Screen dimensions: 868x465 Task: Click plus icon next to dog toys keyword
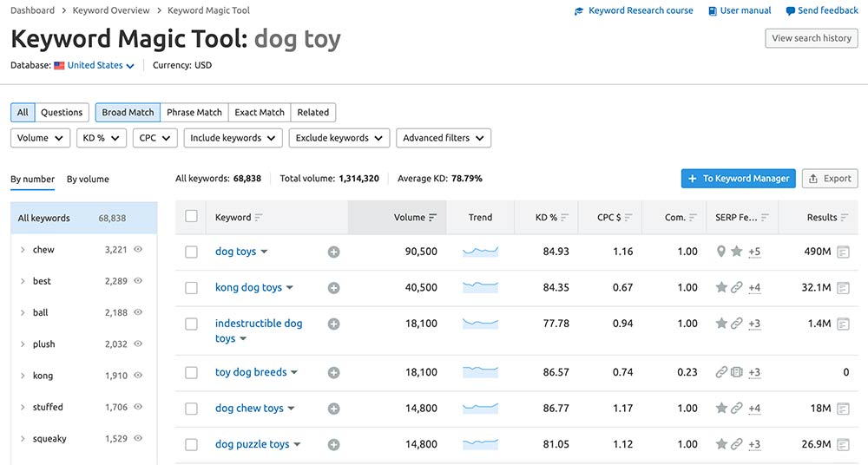pos(333,252)
